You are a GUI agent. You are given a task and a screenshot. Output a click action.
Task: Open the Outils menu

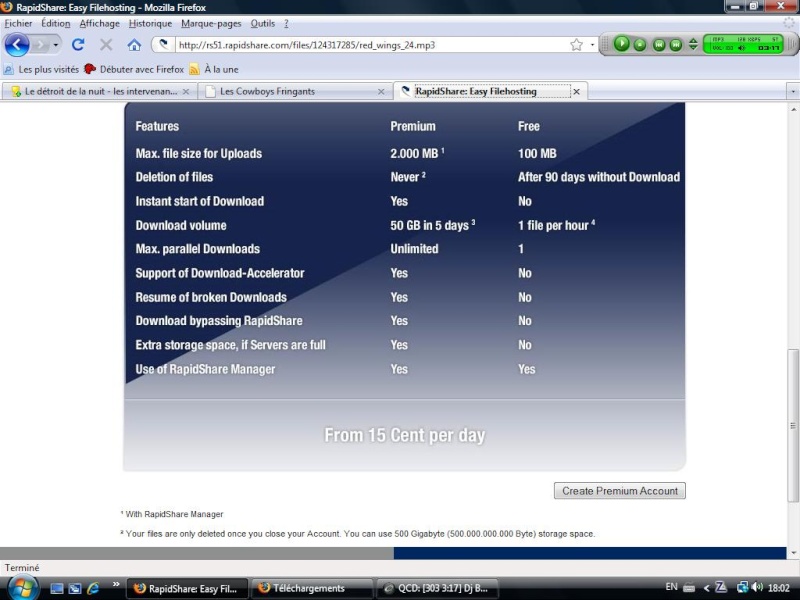263,23
